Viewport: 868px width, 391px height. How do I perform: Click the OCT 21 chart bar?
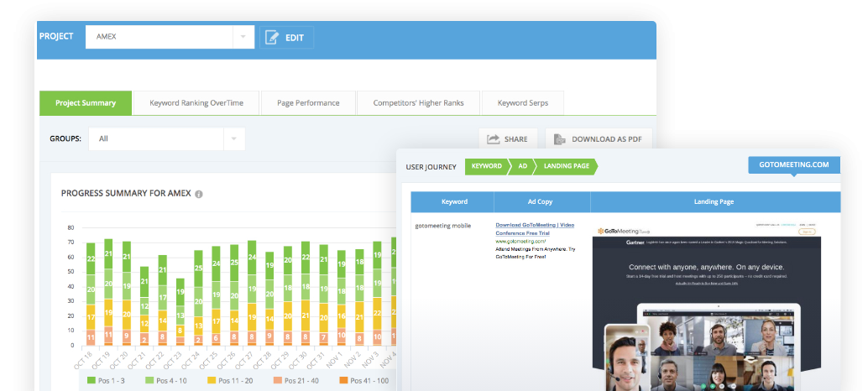coord(144,305)
